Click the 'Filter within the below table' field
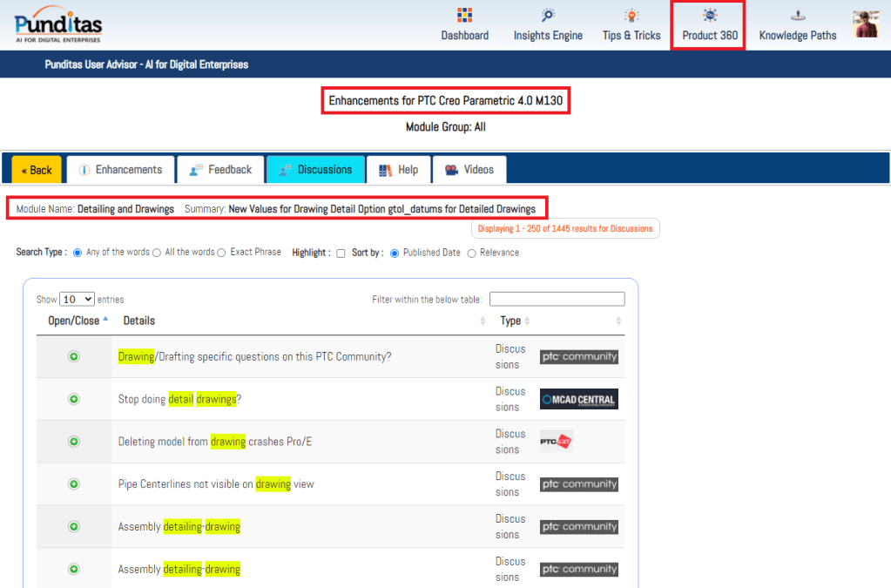891x588 pixels. tap(557, 299)
